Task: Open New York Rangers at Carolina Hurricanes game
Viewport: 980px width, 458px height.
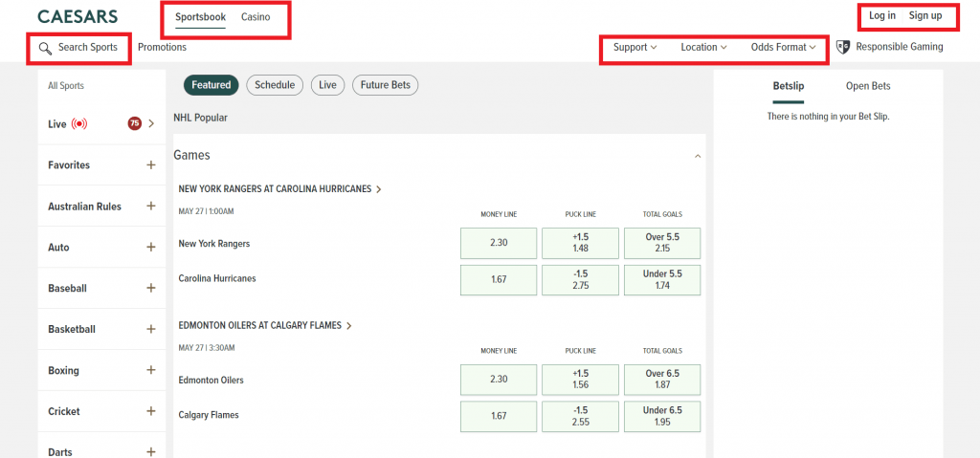Action: 280,188
